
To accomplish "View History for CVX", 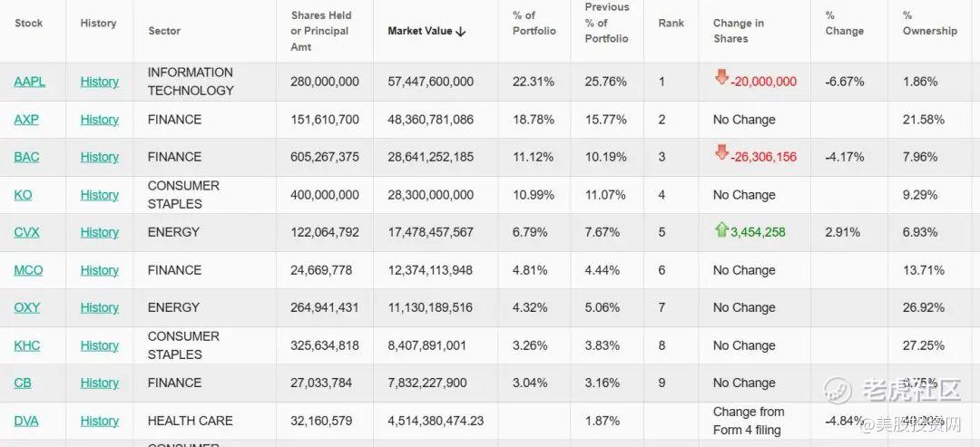I will [x=99, y=232].
